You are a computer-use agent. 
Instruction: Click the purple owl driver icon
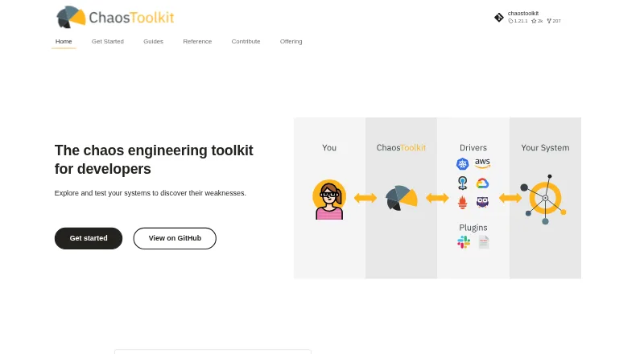coord(482,202)
